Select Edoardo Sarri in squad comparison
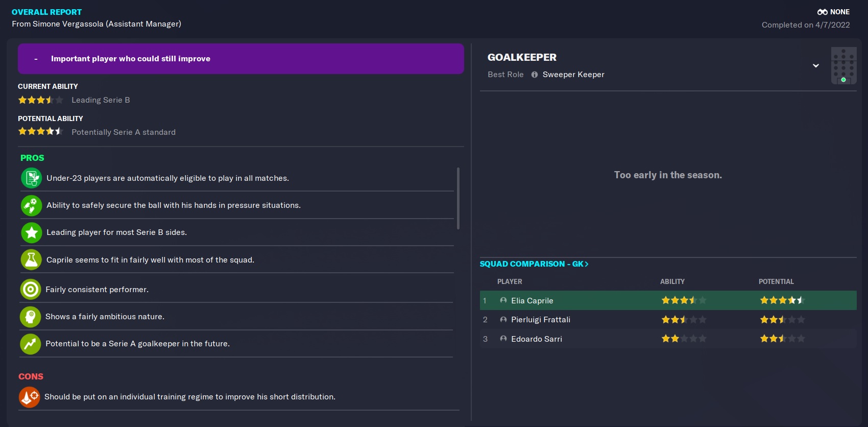Viewport: 868px width, 427px height. tap(668, 339)
